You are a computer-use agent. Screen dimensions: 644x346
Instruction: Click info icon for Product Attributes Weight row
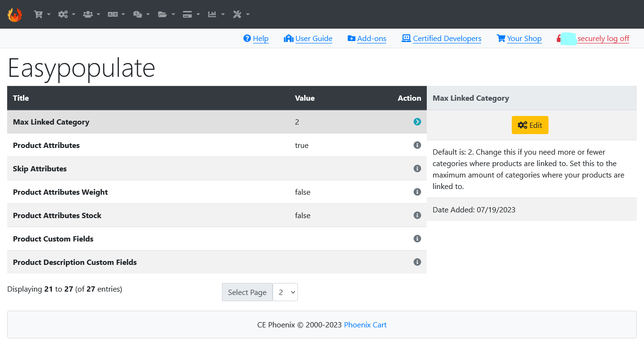(x=417, y=192)
